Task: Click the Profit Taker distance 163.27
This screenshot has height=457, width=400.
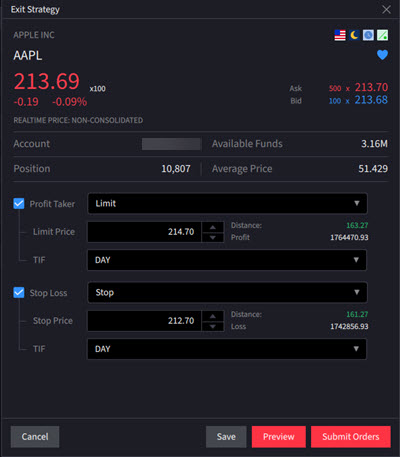Action: click(357, 225)
